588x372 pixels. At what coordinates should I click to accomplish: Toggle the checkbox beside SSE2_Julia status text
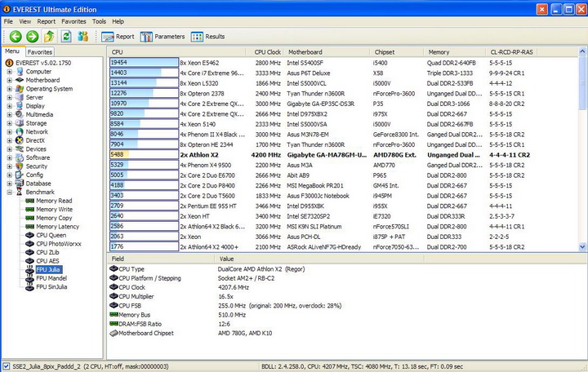click(6, 366)
